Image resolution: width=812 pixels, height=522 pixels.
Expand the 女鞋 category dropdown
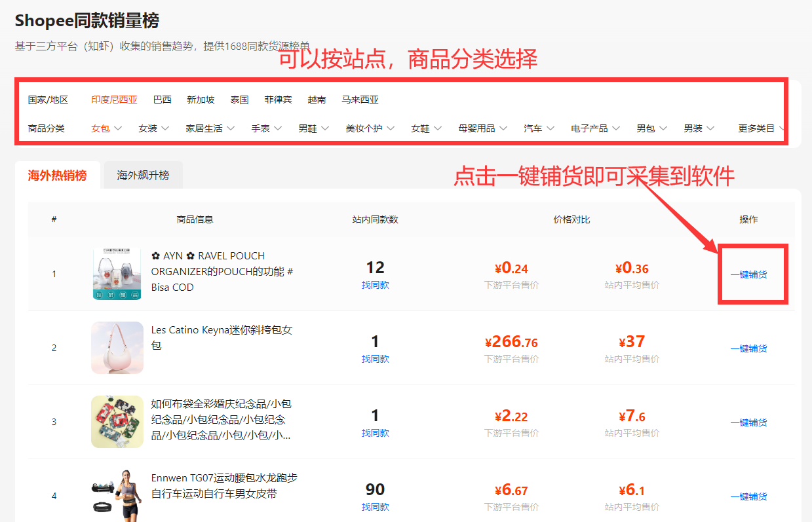coord(427,128)
